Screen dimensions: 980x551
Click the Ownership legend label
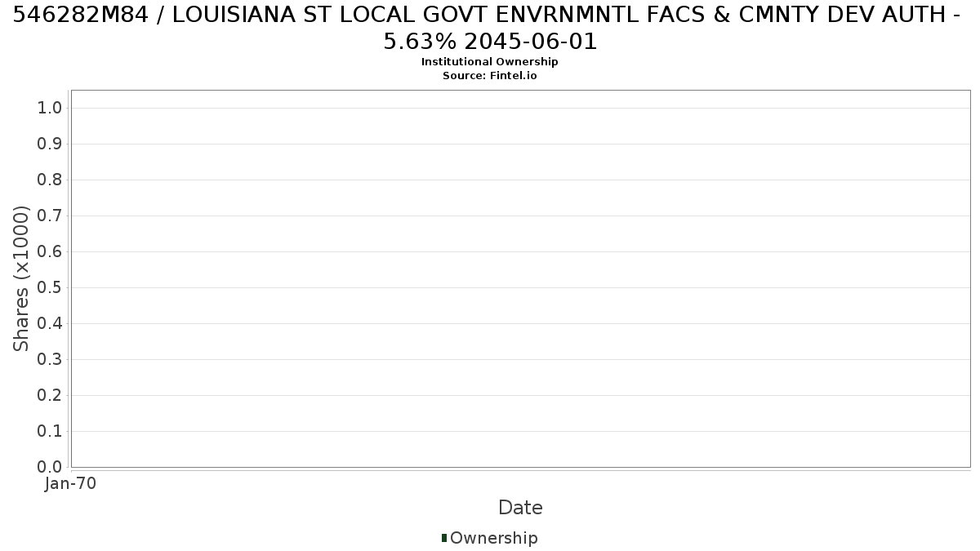click(x=494, y=538)
